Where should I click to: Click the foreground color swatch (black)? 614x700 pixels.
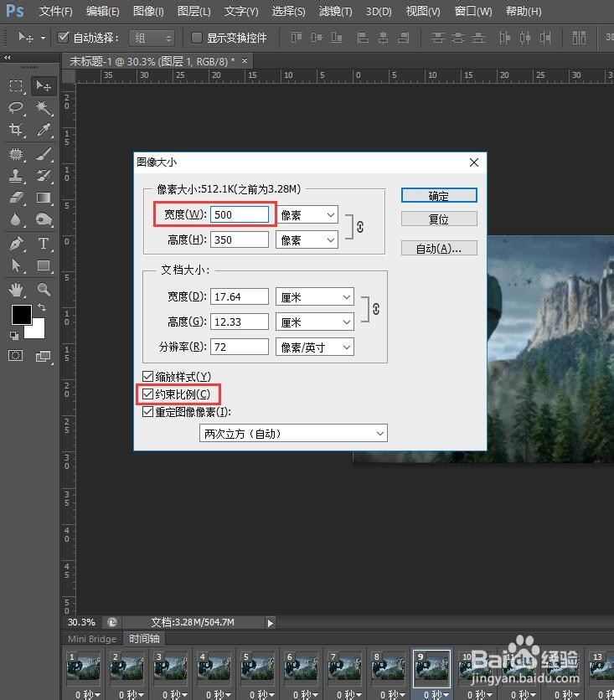click(x=21, y=315)
